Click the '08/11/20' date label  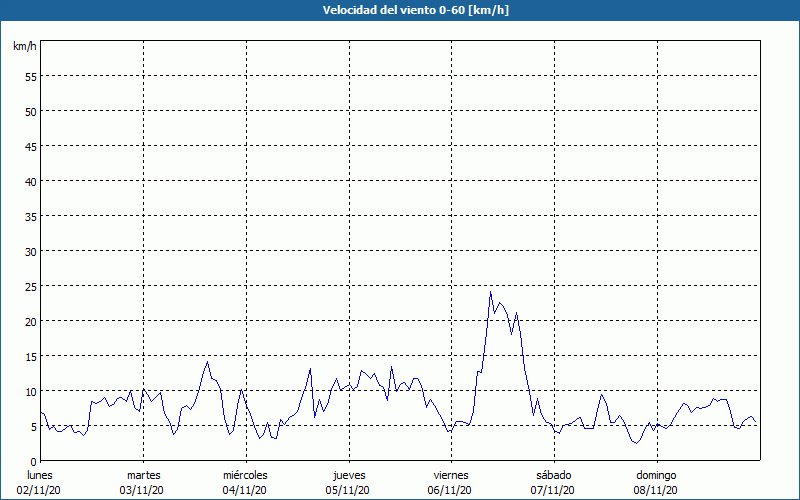[x=656, y=490]
